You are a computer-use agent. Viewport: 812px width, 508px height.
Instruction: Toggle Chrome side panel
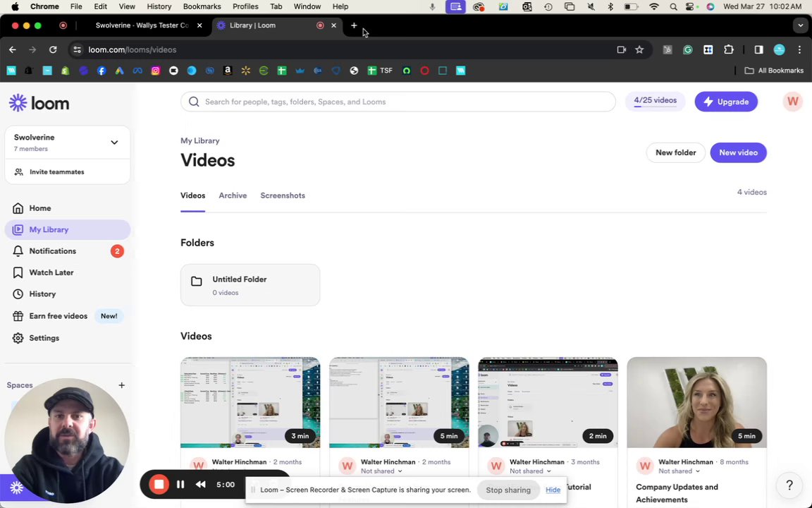(758, 50)
